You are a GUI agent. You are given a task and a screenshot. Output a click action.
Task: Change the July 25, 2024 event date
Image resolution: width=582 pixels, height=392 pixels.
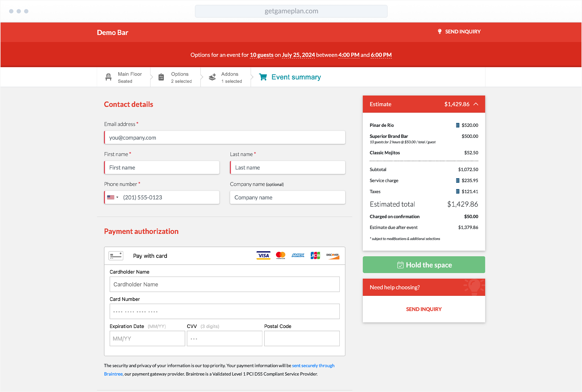coord(298,55)
